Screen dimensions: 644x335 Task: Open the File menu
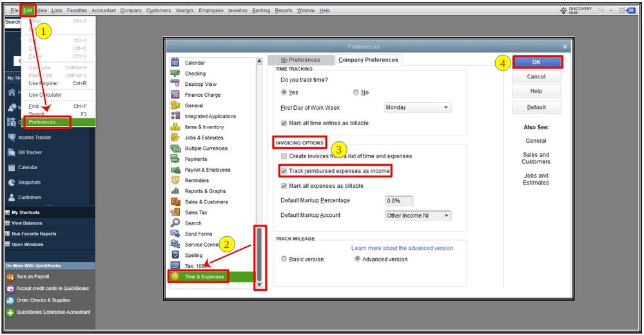pyautogui.click(x=14, y=10)
